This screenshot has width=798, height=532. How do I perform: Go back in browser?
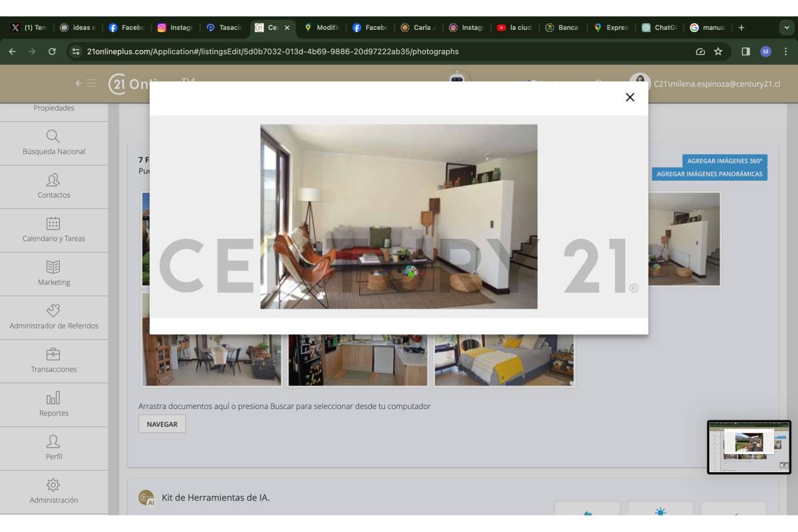(13, 51)
